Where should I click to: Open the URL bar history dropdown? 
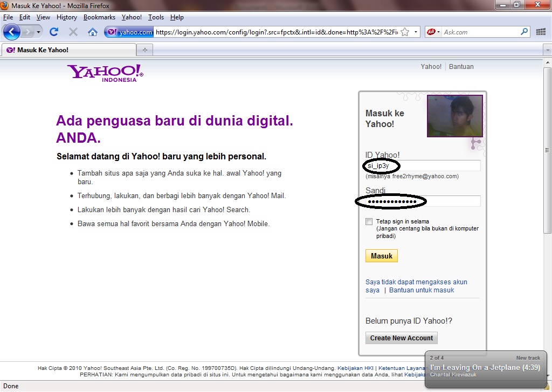(416, 32)
